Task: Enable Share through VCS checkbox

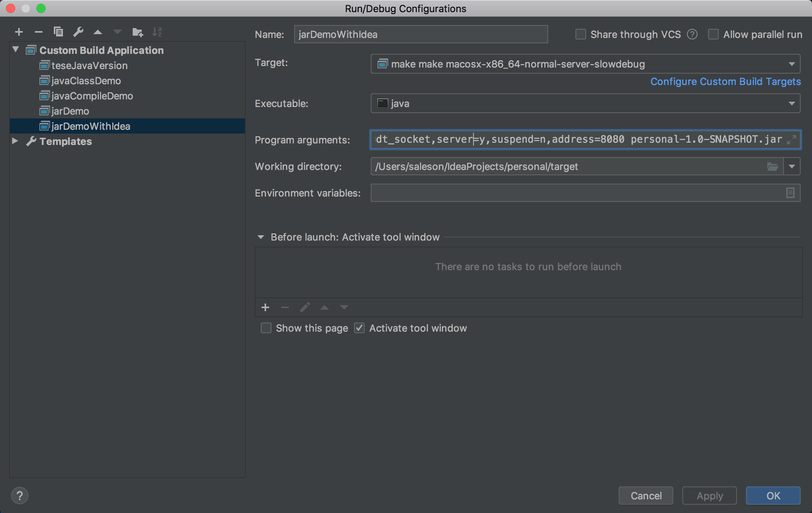Action: pos(581,35)
